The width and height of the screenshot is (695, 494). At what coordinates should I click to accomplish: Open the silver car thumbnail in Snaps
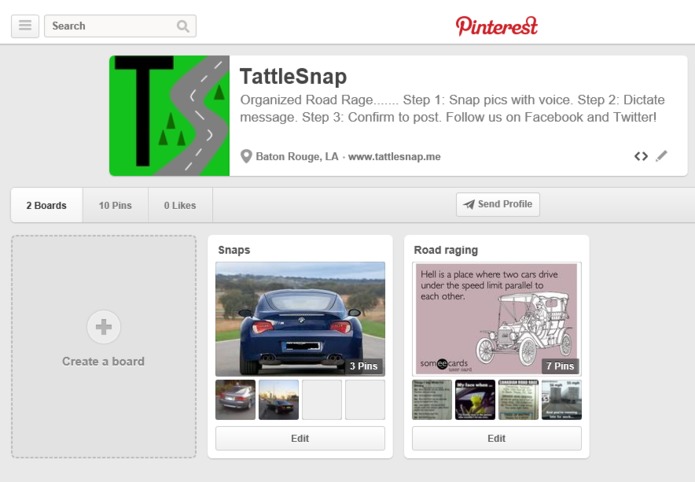tap(235, 400)
